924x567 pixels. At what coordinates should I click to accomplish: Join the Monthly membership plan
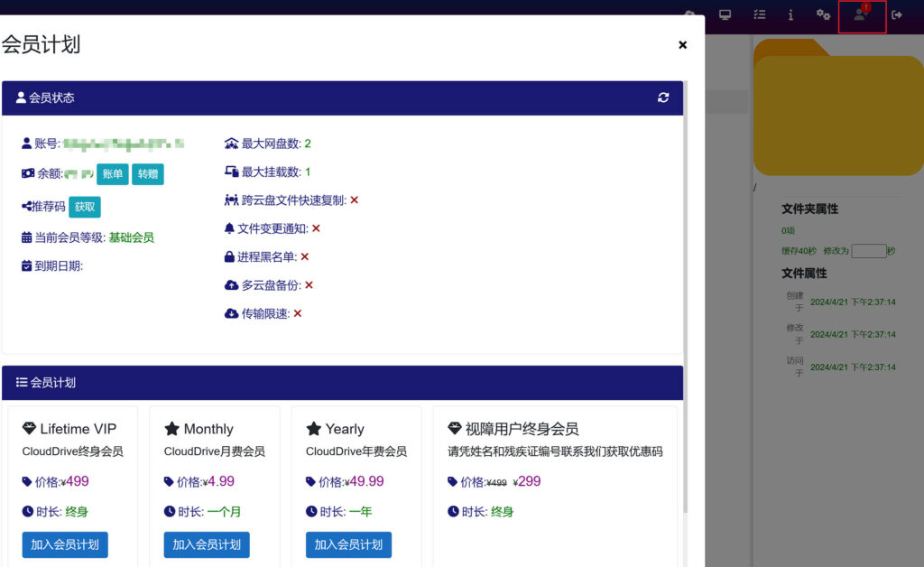pyautogui.click(x=207, y=544)
